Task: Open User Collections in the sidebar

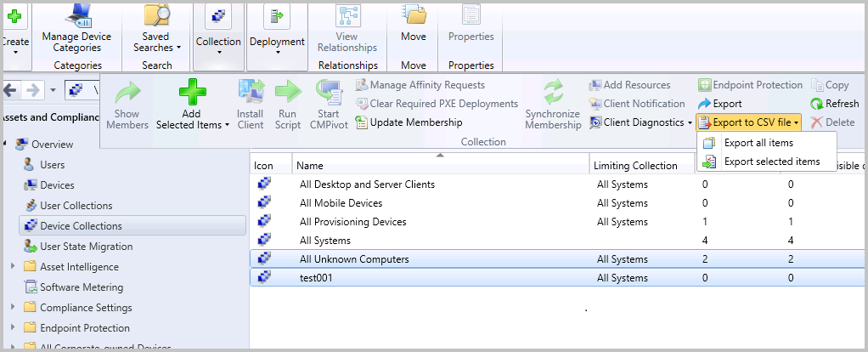Action: pyautogui.click(x=76, y=206)
